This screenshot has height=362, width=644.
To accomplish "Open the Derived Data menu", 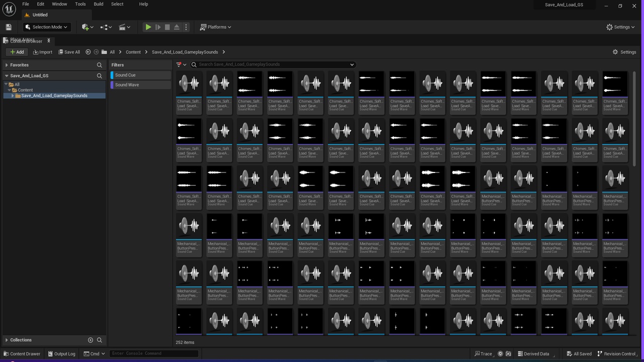I will (x=533, y=353).
